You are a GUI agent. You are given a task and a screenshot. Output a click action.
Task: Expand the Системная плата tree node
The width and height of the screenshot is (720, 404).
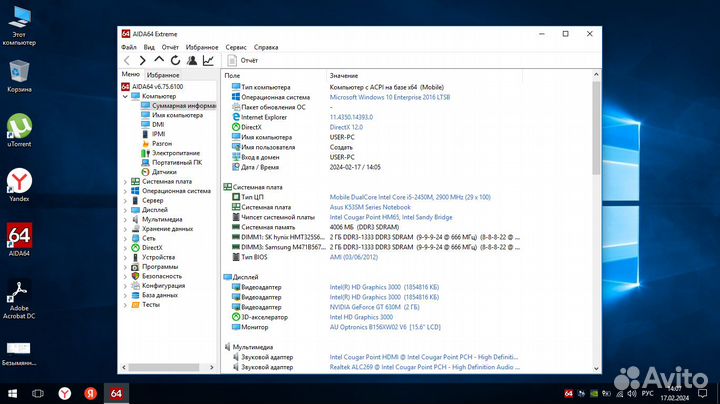(x=125, y=182)
